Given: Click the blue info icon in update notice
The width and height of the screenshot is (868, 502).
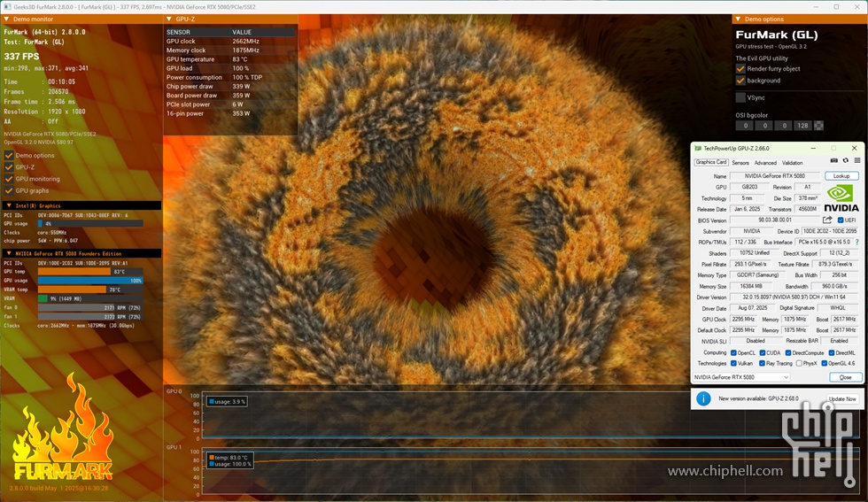Looking at the screenshot, I should pos(703,398).
